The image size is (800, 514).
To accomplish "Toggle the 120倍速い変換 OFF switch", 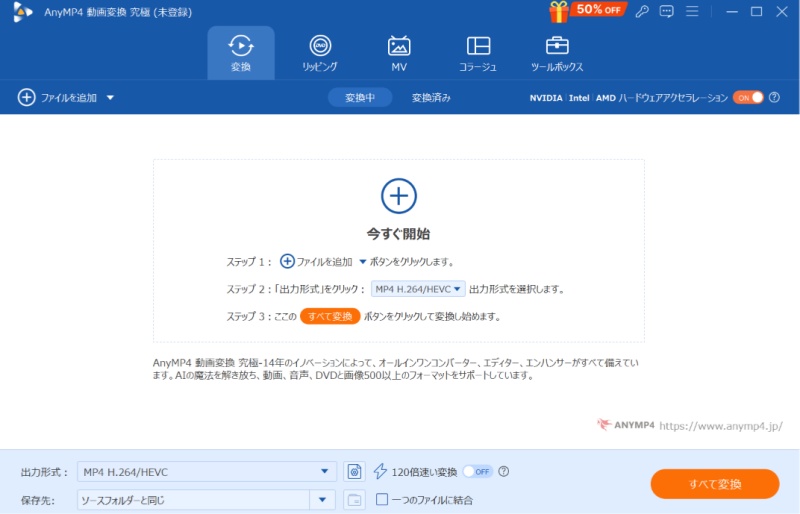I will pos(478,472).
